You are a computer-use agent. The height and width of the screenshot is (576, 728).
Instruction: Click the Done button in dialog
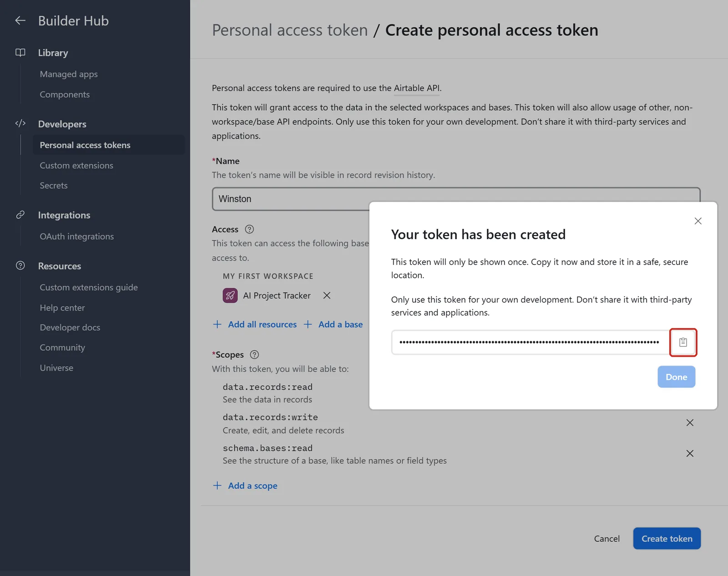coord(676,377)
